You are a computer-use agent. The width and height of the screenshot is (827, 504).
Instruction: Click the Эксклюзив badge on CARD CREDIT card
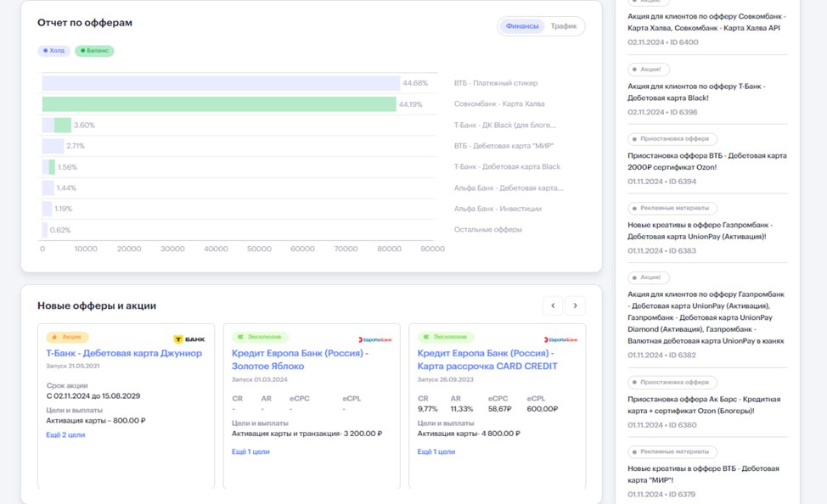coord(446,337)
